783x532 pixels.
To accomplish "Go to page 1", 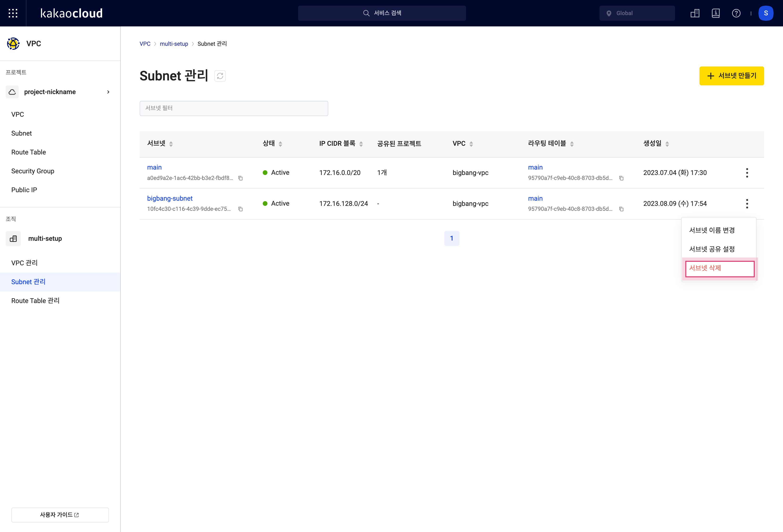I will 452,239.
